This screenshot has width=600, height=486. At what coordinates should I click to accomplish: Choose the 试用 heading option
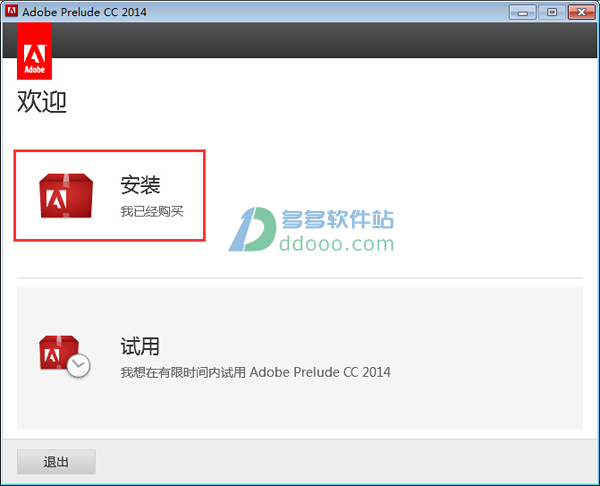point(140,346)
